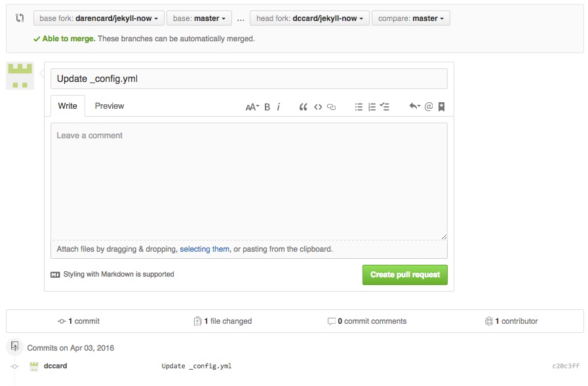Switch to the Preview tab
Viewport: 588px width, 386px height.
109,106
